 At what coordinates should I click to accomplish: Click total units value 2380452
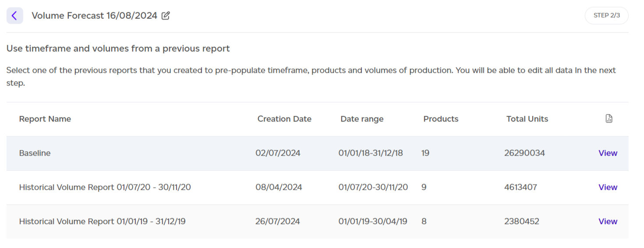tap(521, 221)
